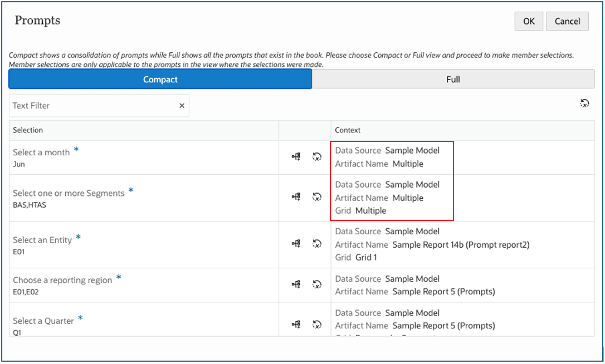Screen dimensions: 605x364
Task: Open member selector for Select a Quarter
Action: pos(296,324)
